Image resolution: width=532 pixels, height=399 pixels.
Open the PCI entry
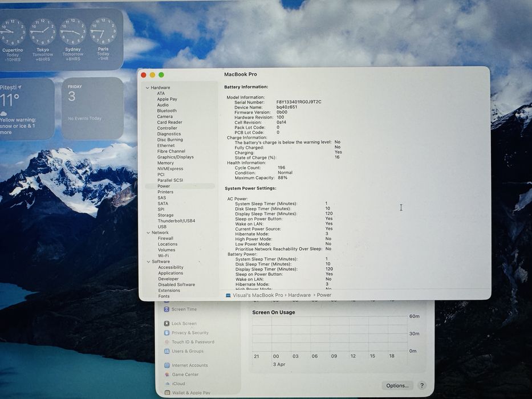pos(161,174)
